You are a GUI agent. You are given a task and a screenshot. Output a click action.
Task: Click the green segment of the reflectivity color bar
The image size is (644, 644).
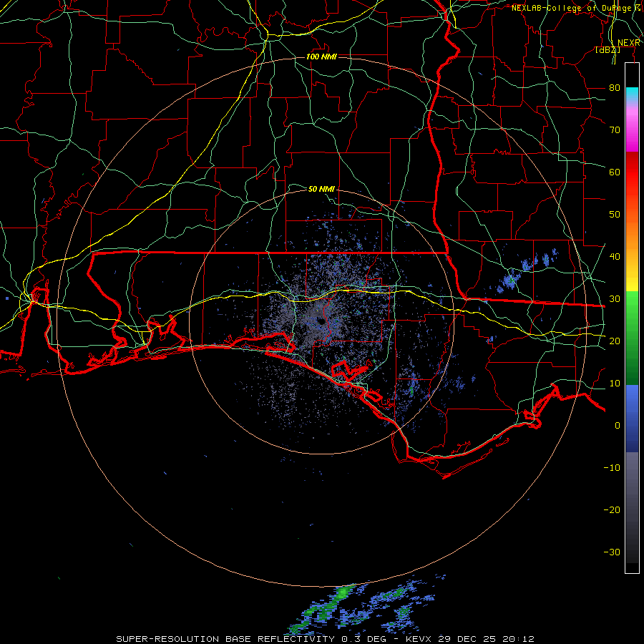(632, 338)
